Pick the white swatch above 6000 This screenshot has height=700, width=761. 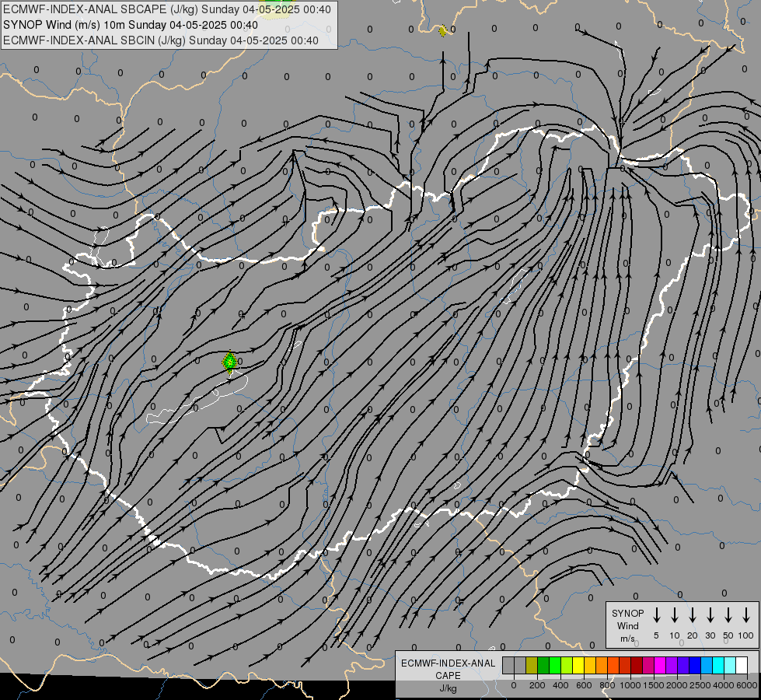pos(741,665)
